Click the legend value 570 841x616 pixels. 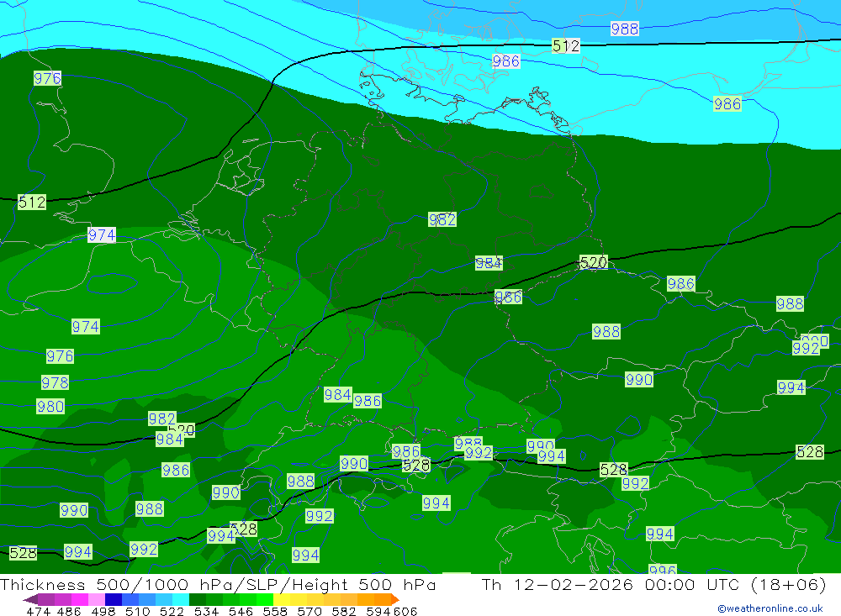pos(309,612)
